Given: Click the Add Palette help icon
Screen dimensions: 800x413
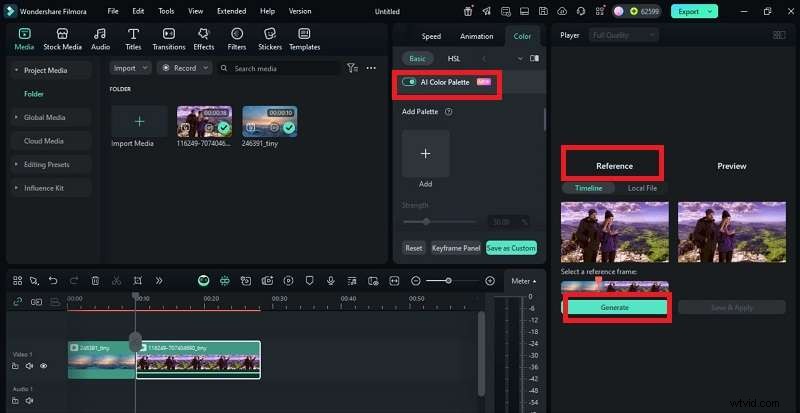Looking at the screenshot, I should (x=448, y=111).
